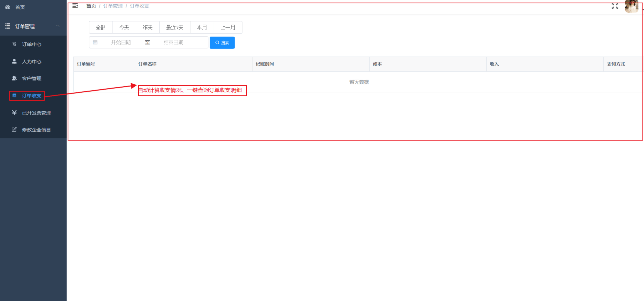
Task: Click the 修改企业信息 edit icon
Action: point(14,129)
